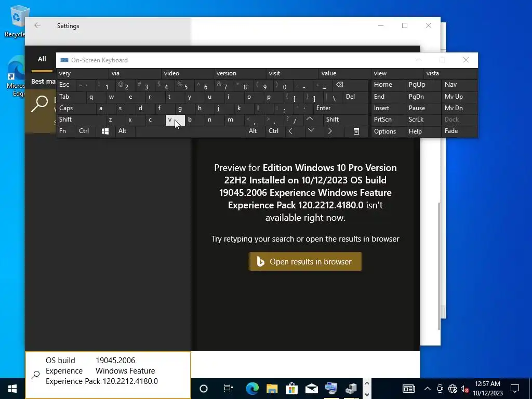
Task: Click the Enter key
Action: point(341,108)
